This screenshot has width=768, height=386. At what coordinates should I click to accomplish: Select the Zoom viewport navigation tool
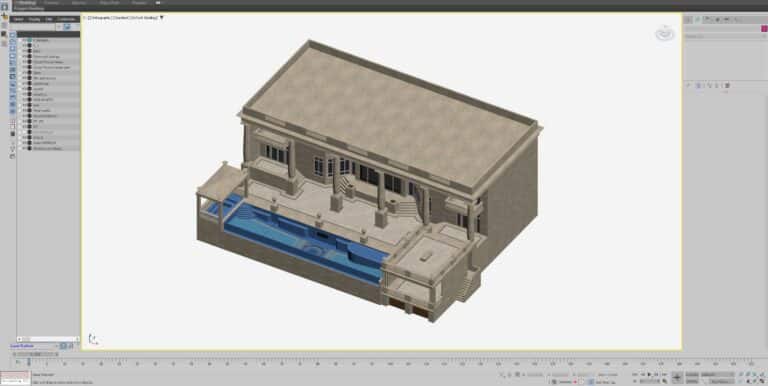coord(742,374)
